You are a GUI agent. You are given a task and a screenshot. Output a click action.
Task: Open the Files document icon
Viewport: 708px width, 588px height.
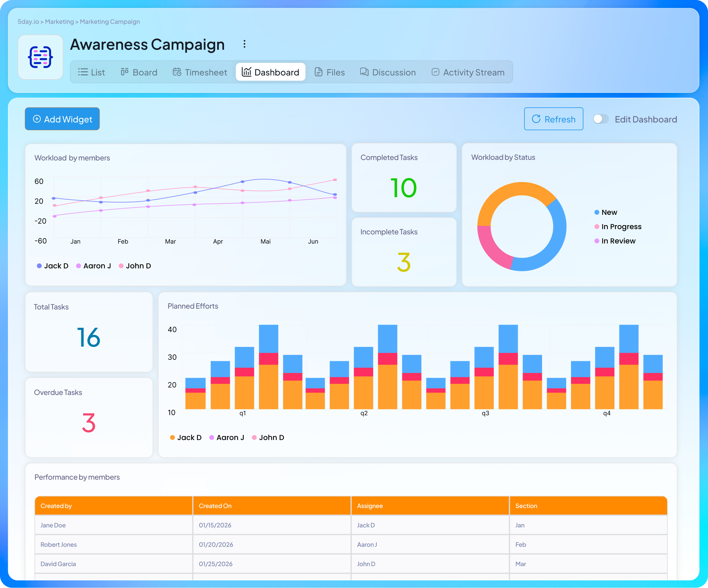coord(318,72)
